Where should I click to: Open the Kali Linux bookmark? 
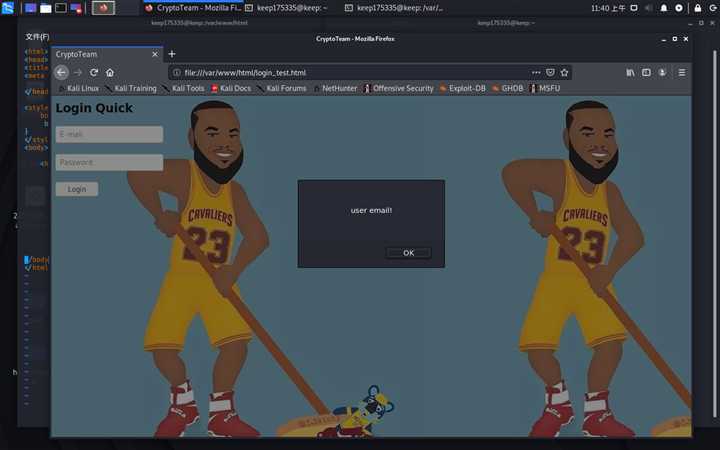pos(79,88)
